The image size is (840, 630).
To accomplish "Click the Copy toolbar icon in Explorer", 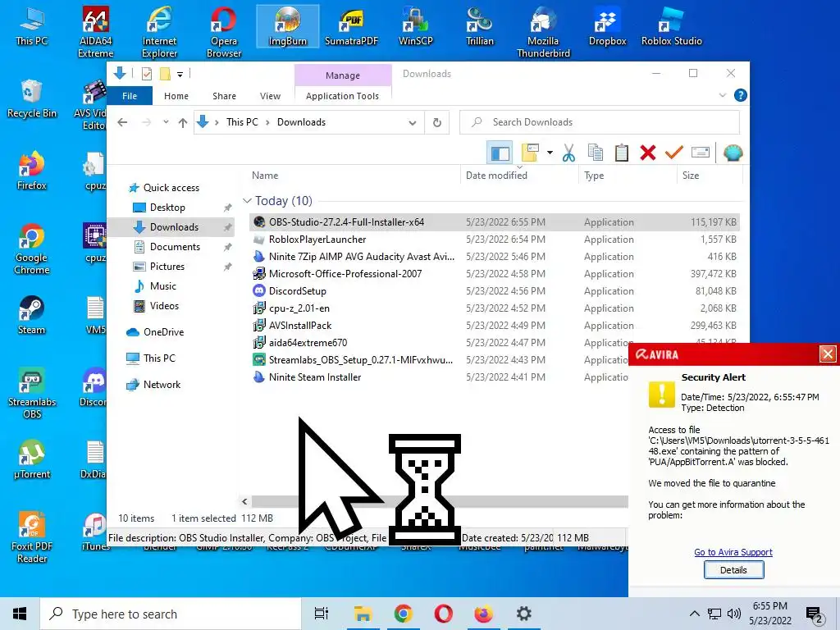I will 595,153.
